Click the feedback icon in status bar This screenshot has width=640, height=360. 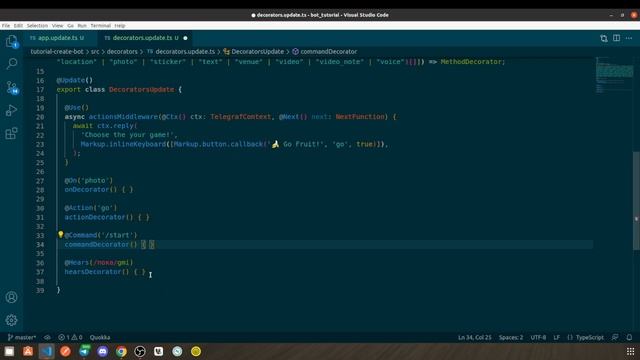point(615,337)
